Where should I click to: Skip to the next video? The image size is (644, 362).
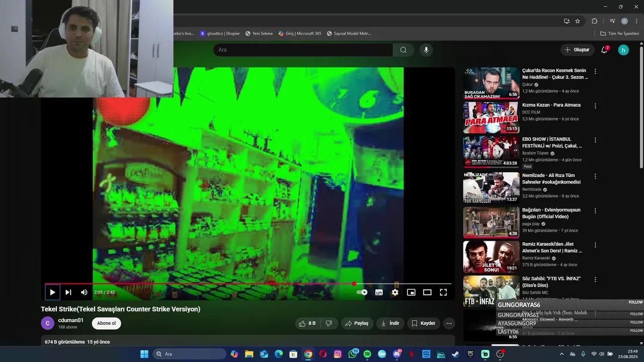[68, 292]
